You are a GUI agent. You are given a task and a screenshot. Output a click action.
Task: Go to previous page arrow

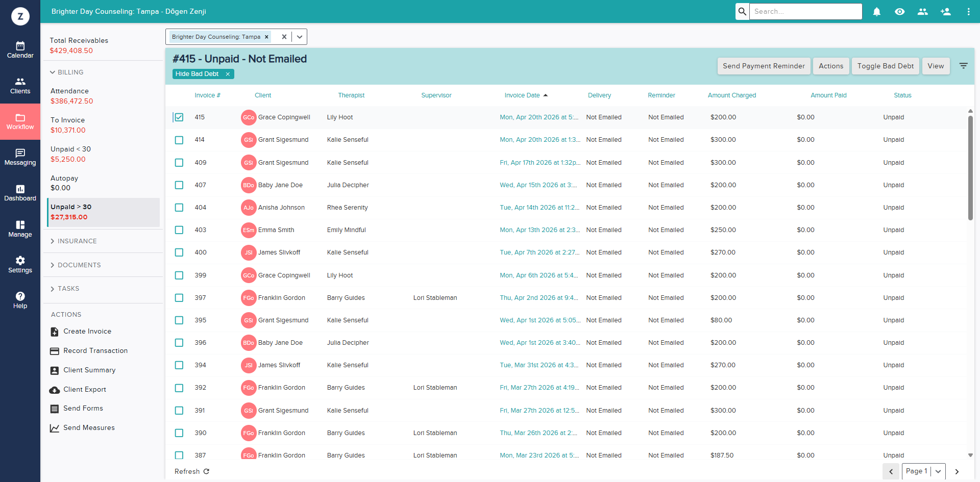tap(891, 471)
